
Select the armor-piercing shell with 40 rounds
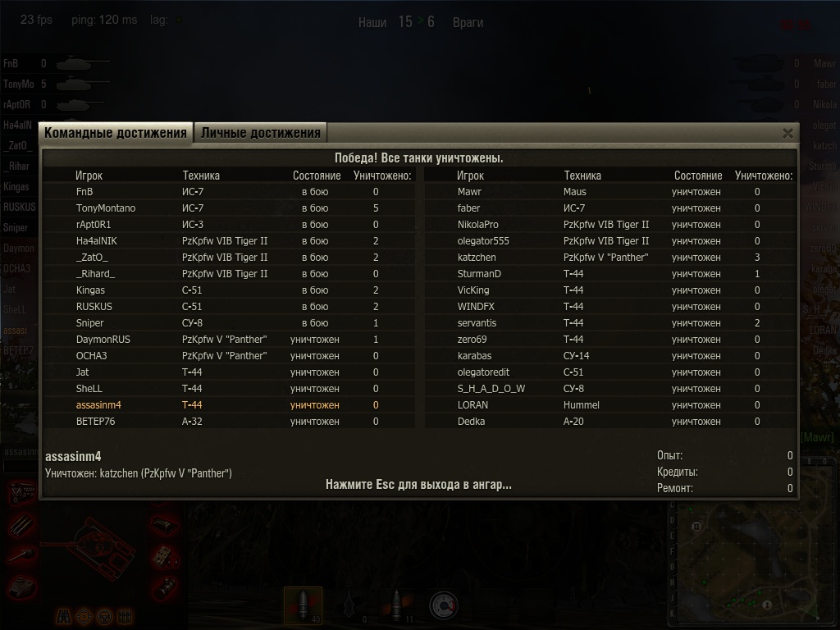coord(303,606)
